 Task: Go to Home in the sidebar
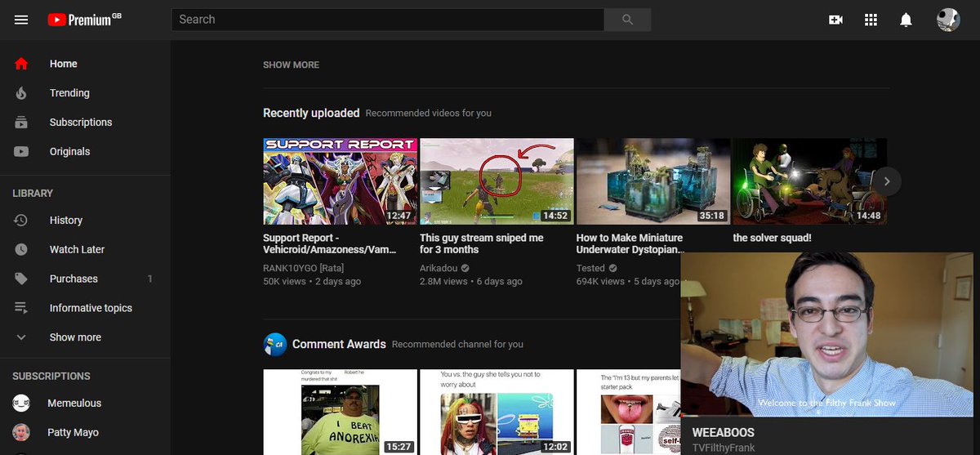coord(85,64)
